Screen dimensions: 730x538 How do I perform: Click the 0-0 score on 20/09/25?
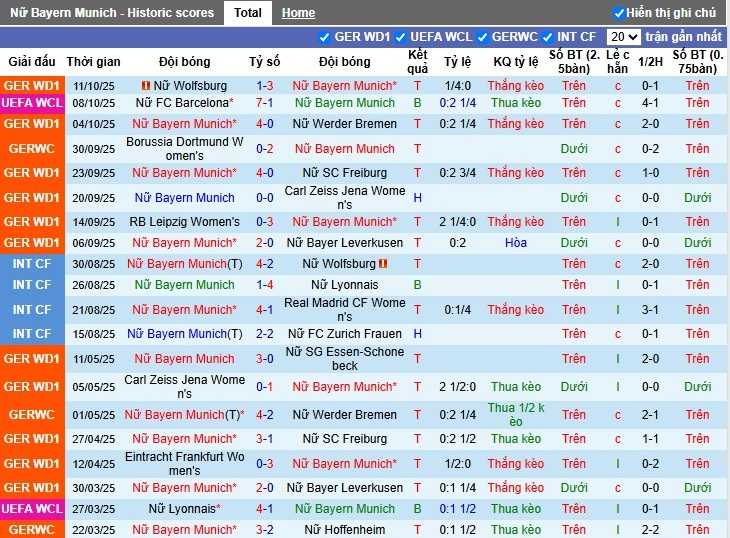tap(264, 198)
